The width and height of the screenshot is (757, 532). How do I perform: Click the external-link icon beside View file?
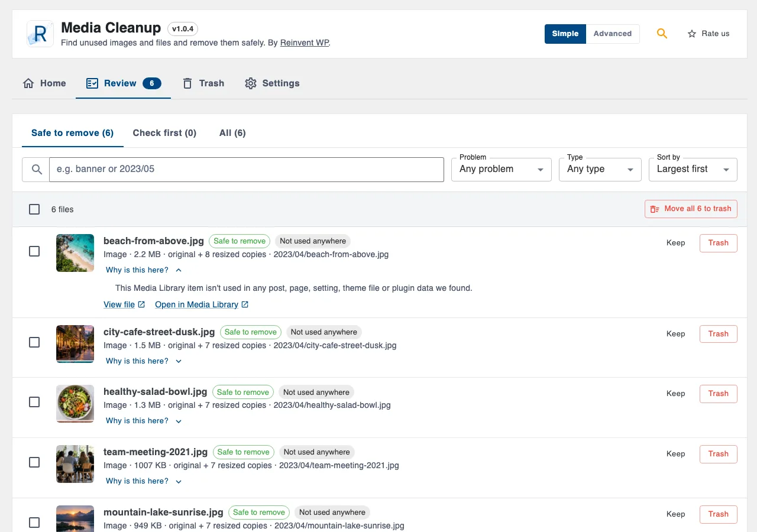click(x=141, y=305)
